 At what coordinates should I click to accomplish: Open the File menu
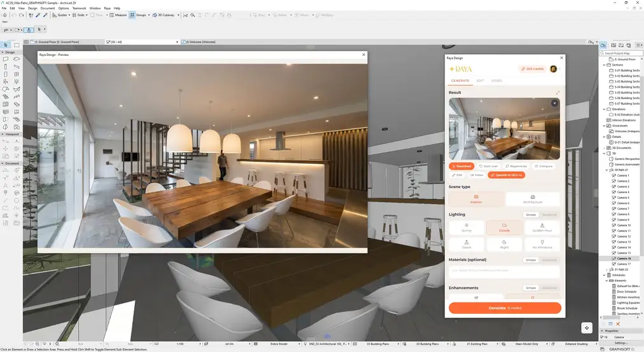4,8
